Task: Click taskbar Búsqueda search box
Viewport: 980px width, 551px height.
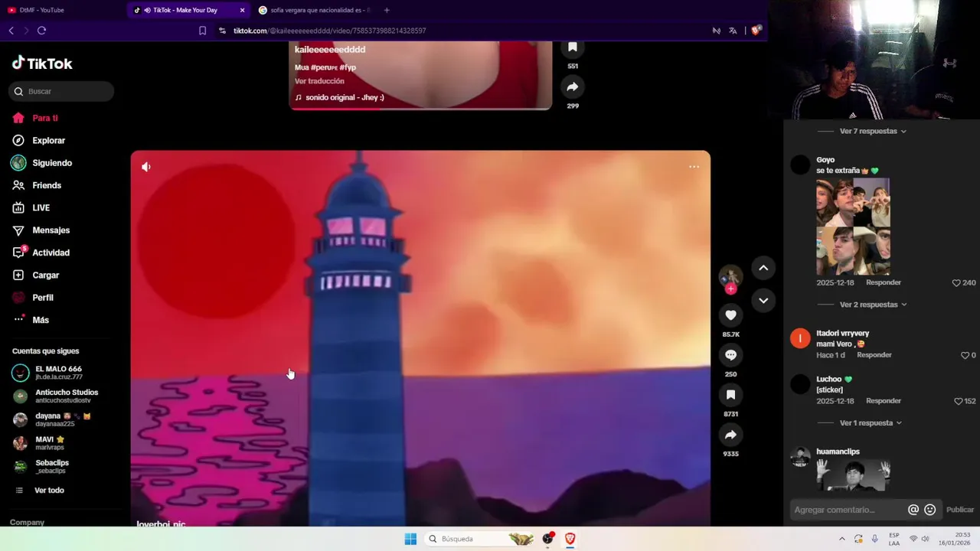Action: point(479,539)
